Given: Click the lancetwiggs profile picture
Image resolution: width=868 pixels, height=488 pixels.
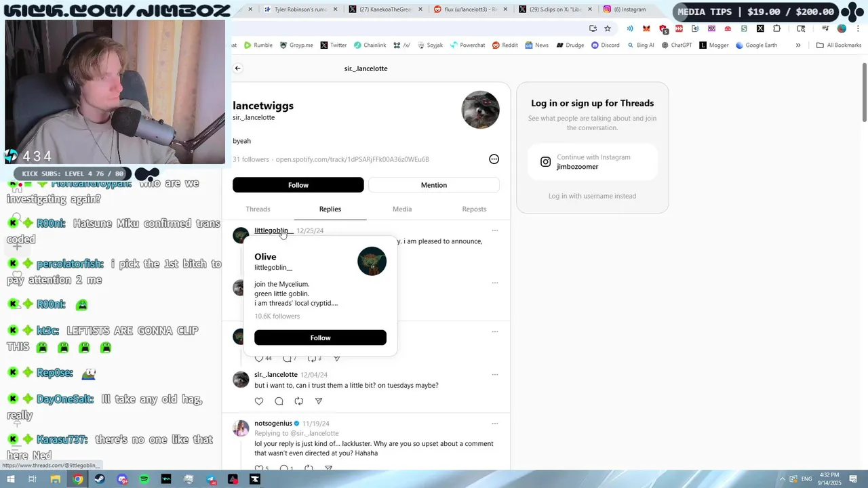Looking at the screenshot, I should (481, 110).
